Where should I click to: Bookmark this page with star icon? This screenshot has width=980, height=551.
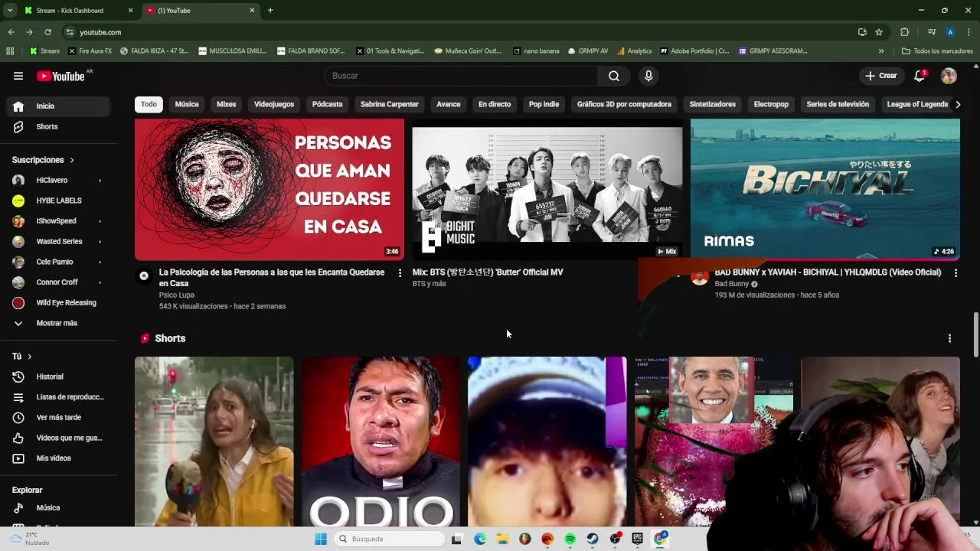[879, 32]
